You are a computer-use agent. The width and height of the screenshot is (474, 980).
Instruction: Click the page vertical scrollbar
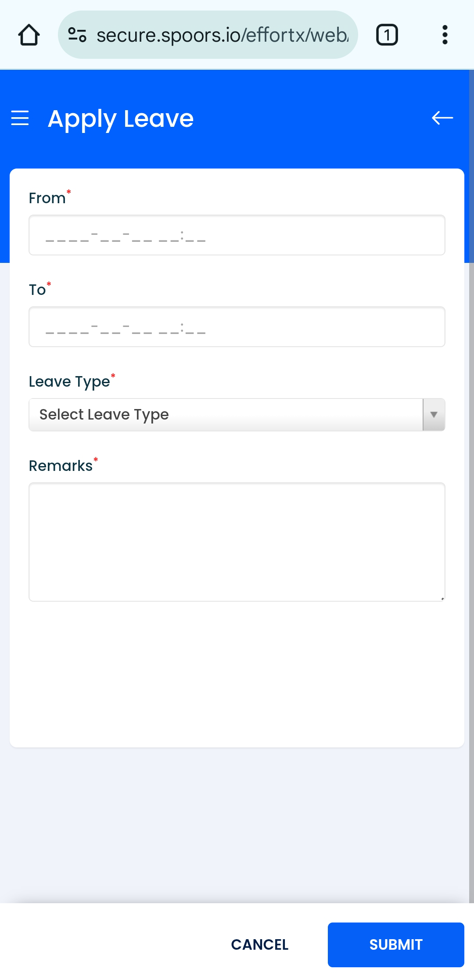click(x=471, y=483)
